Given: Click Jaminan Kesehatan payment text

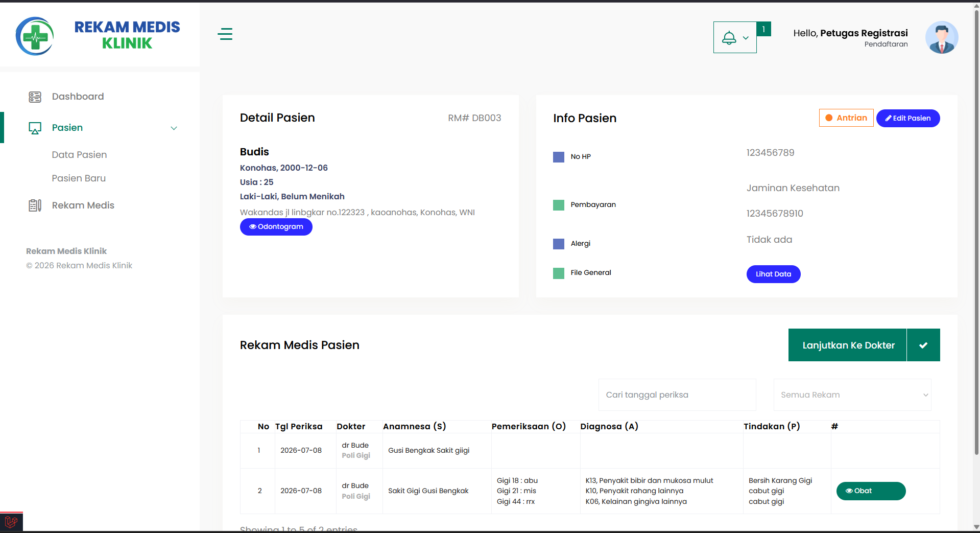Looking at the screenshot, I should 793,188.
